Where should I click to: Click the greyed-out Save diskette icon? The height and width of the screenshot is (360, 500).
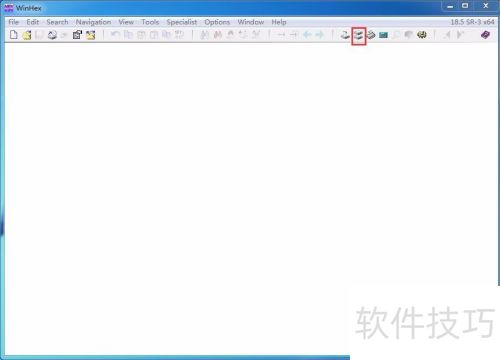[39, 35]
